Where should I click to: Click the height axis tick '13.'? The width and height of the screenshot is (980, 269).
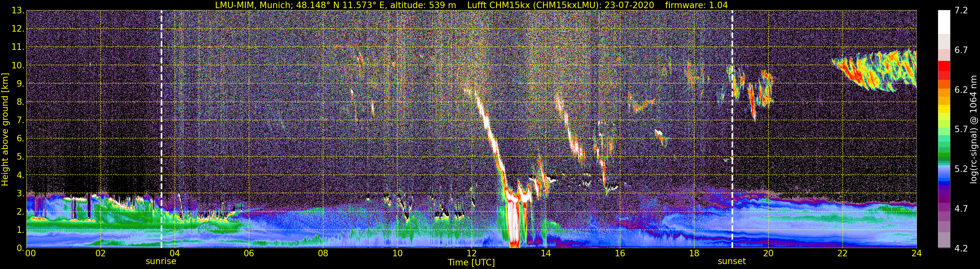pos(18,10)
